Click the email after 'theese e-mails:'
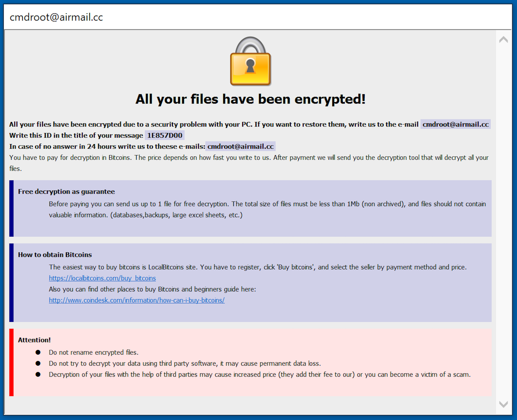Screen dimensions: 517x420 (x=240, y=146)
